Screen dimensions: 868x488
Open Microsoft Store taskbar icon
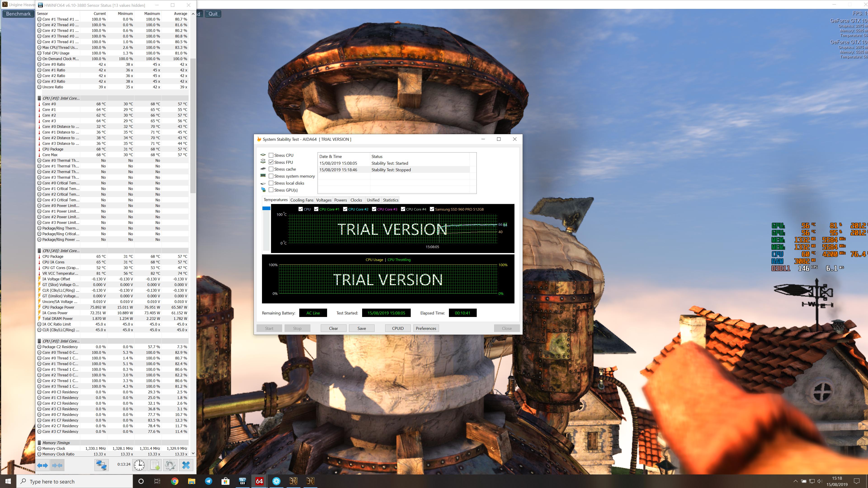point(225,481)
